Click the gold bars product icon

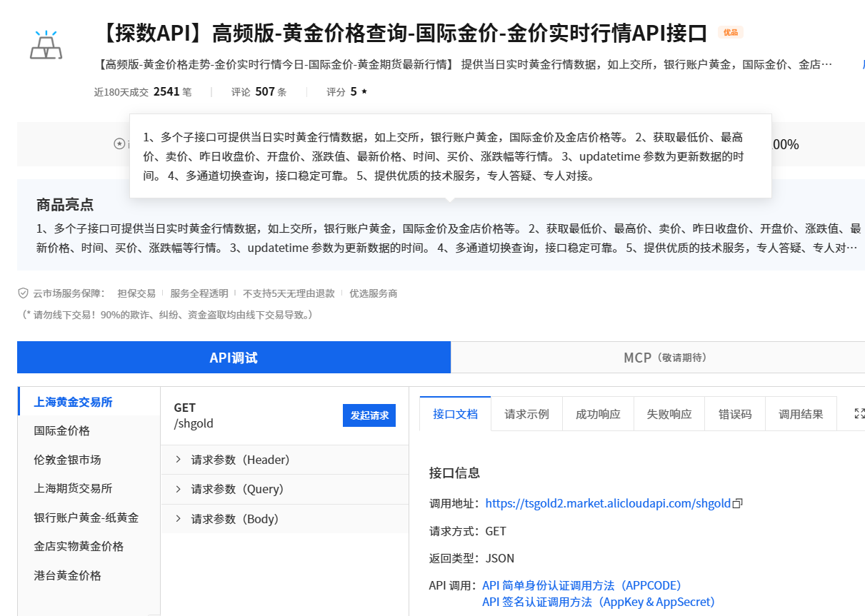tap(46, 44)
